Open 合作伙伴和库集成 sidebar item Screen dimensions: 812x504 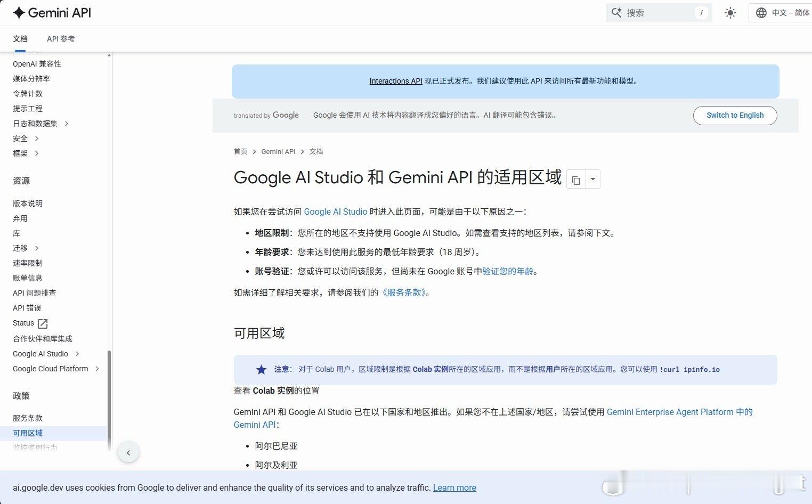(43, 339)
